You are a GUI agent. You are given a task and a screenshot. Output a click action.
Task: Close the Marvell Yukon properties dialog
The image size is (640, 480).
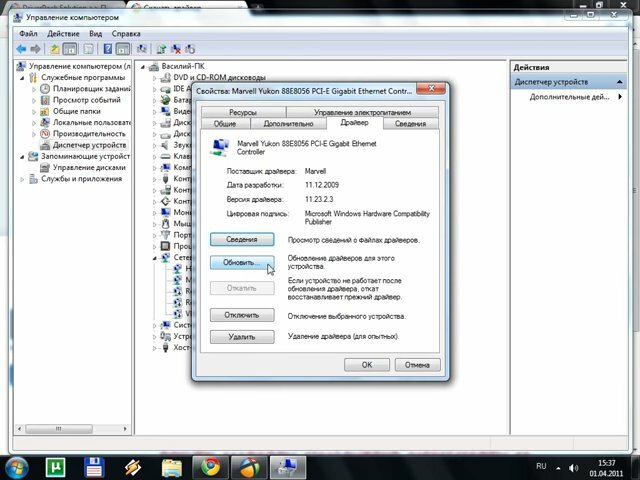431,89
